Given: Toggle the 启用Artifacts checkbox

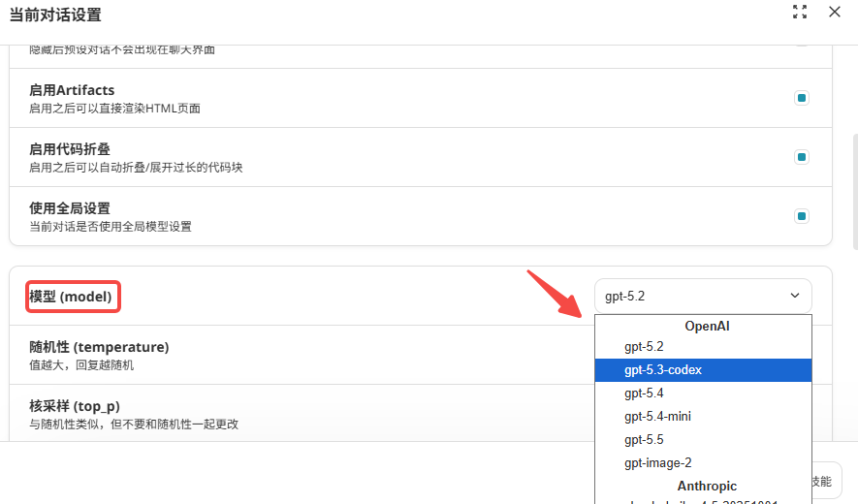Looking at the screenshot, I should (802, 98).
